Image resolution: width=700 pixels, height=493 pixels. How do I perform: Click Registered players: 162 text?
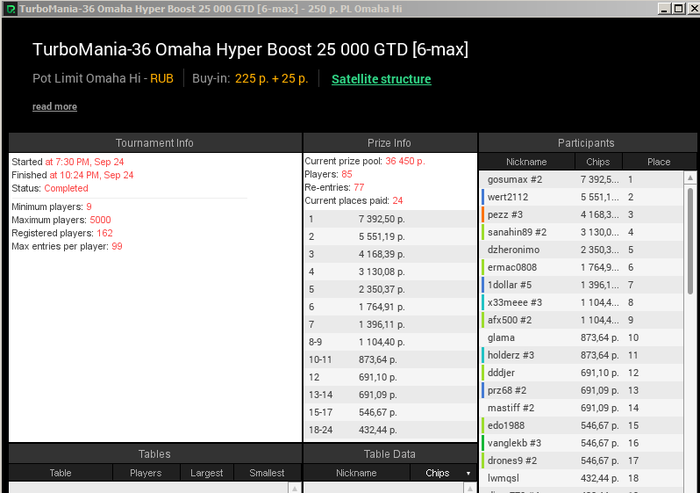(62, 233)
